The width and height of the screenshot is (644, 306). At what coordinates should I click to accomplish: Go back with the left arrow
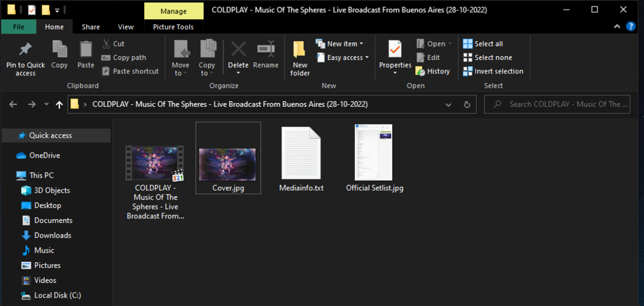tap(13, 104)
